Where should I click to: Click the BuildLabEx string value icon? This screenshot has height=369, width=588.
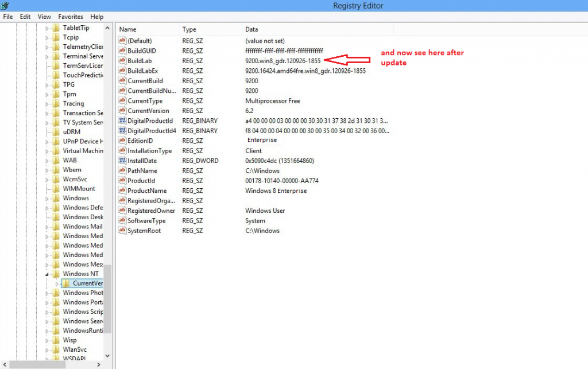122,71
